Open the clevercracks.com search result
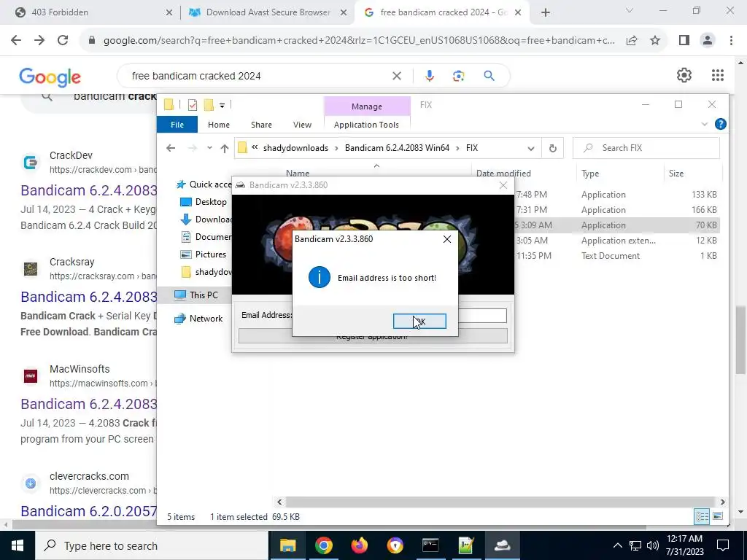Screen dimensions: 747x560 coord(88,511)
